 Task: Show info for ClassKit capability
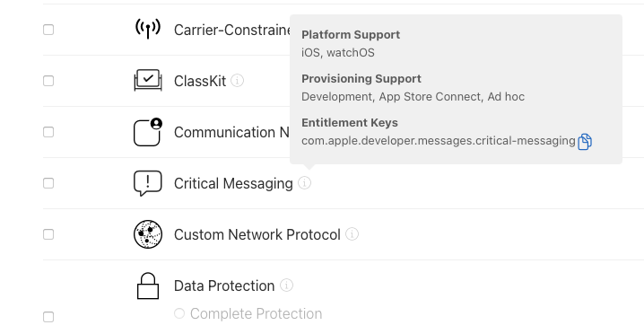point(237,81)
